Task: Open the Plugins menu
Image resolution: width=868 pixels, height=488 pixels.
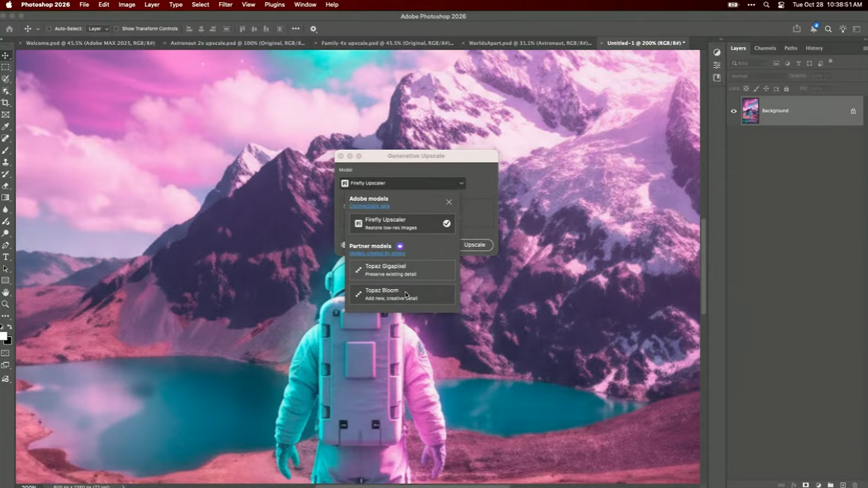Action: click(275, 5)
